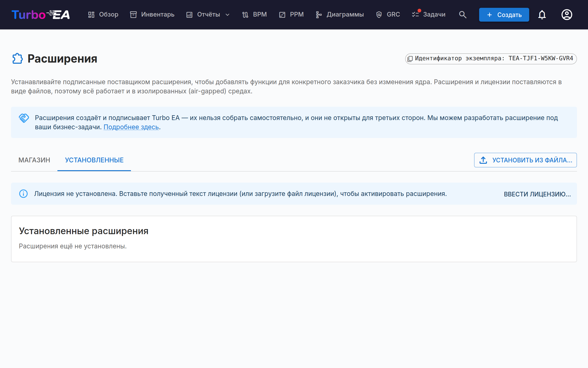
Task: Click the Отчёты chart icon
Action: coord(189,15)
